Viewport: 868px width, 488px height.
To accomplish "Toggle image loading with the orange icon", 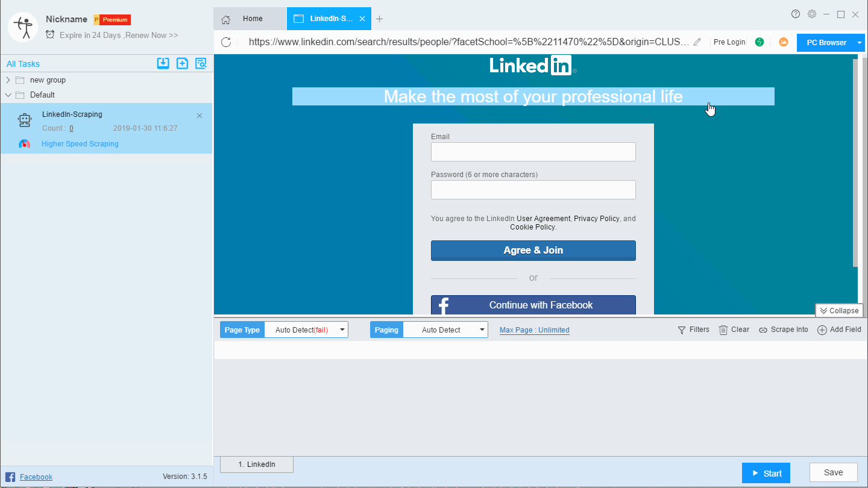I will 783,42.
